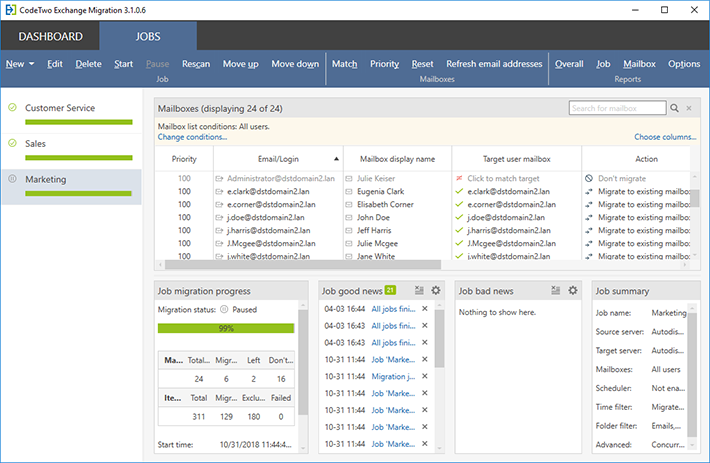Click the Marketing job paused status icon
Screen dimensions: 710x463
[x=13, y=179]
